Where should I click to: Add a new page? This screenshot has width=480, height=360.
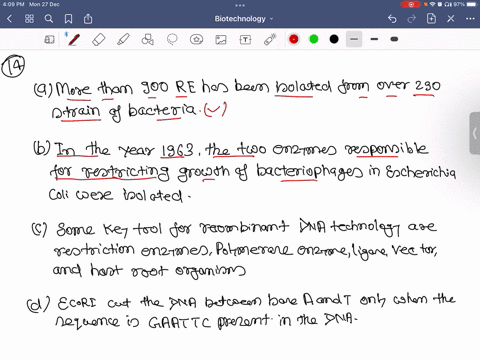(431, 18)
